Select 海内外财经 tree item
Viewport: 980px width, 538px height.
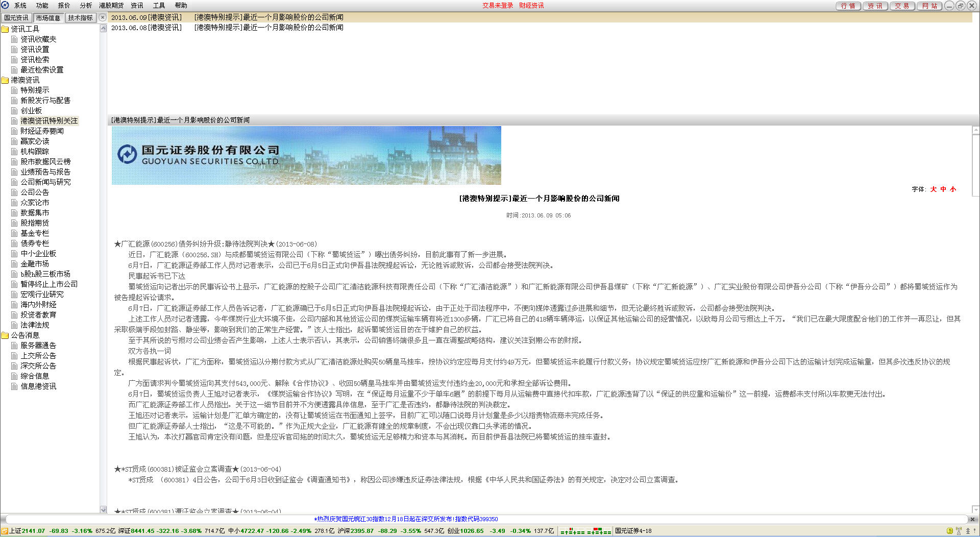tap(38, 305)
